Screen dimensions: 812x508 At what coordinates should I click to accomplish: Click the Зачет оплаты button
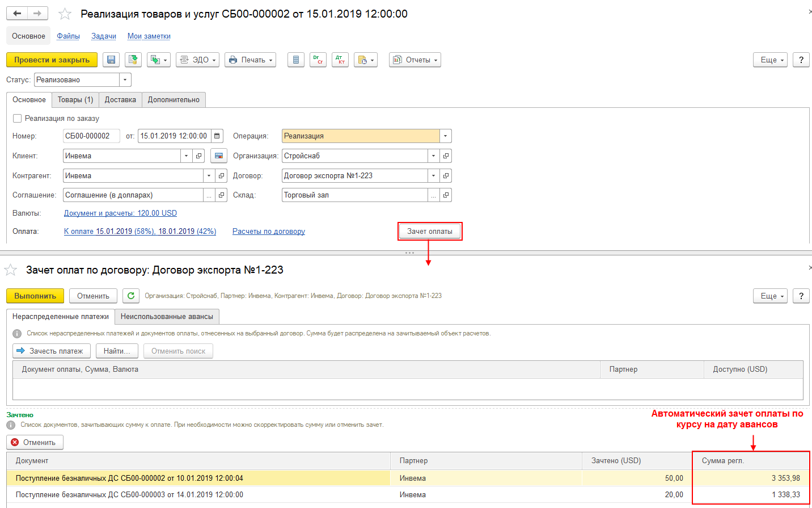430,231
